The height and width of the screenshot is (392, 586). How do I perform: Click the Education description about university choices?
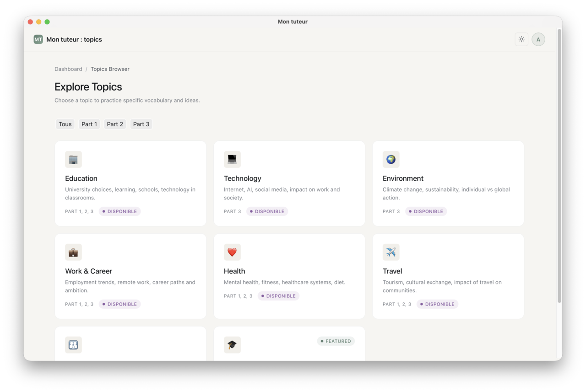[130, 193]
